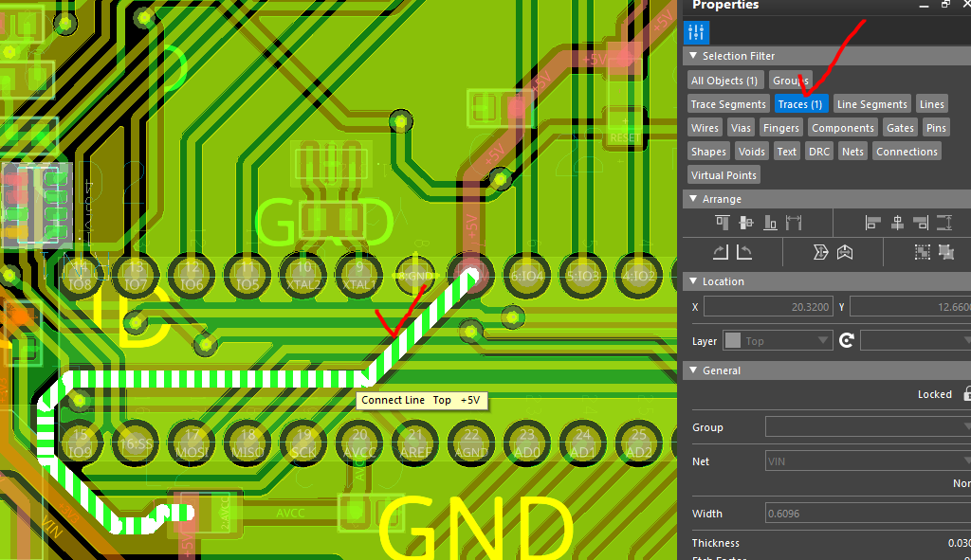Align selected objects to vertical center

(746, 223)
